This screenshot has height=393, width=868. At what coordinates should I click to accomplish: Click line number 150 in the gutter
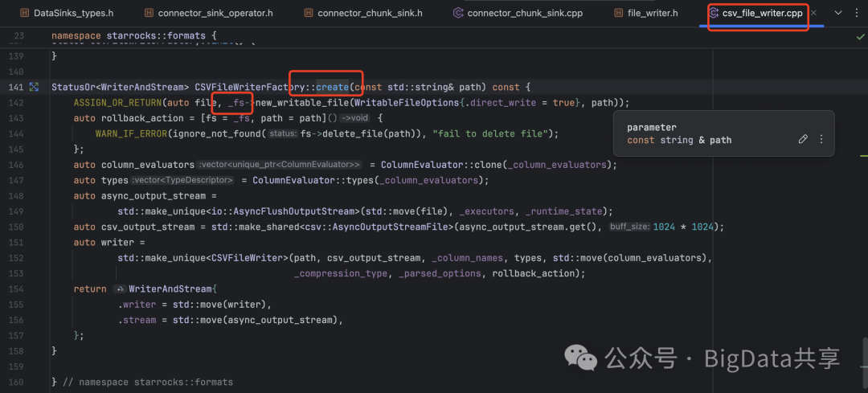(x=16, y=227)
